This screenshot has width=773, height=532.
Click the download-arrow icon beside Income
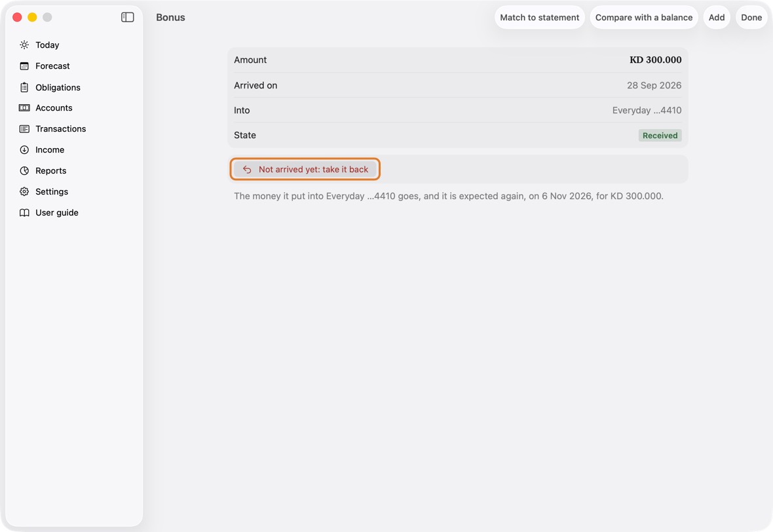(x=24, y=150)
